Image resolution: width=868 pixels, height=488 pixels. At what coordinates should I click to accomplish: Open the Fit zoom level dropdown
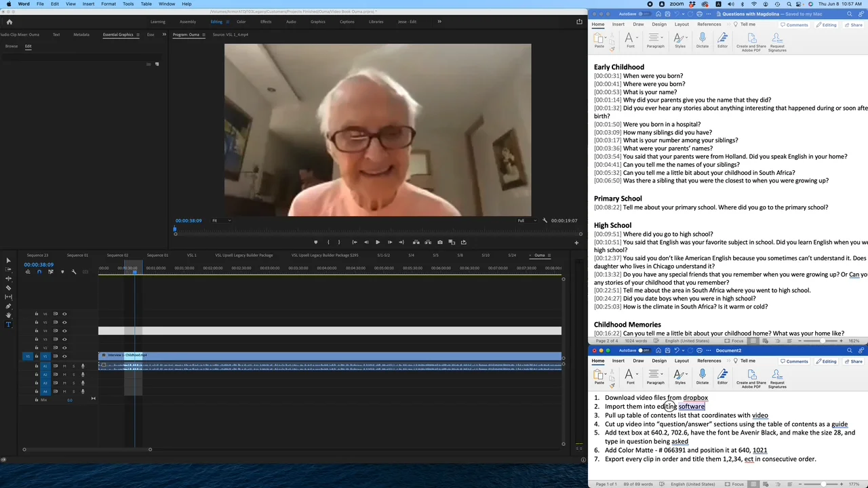221,220
